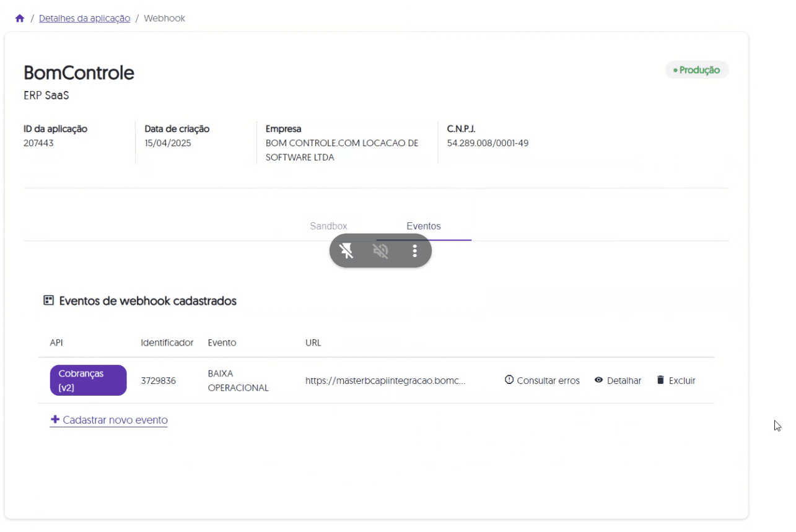Image resolution: width=796 pixels, height=532 pixels.
Task: Click the C.N.P.J. label
Action: click(x=461, y=129)
